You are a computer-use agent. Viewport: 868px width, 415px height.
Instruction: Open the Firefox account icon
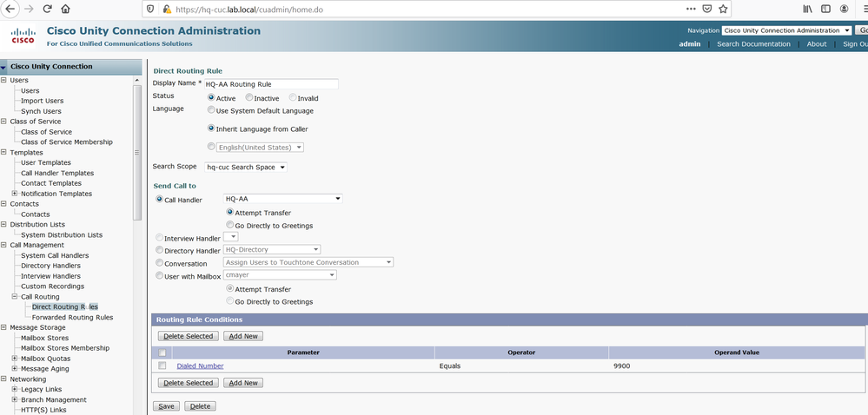[844, 9]
